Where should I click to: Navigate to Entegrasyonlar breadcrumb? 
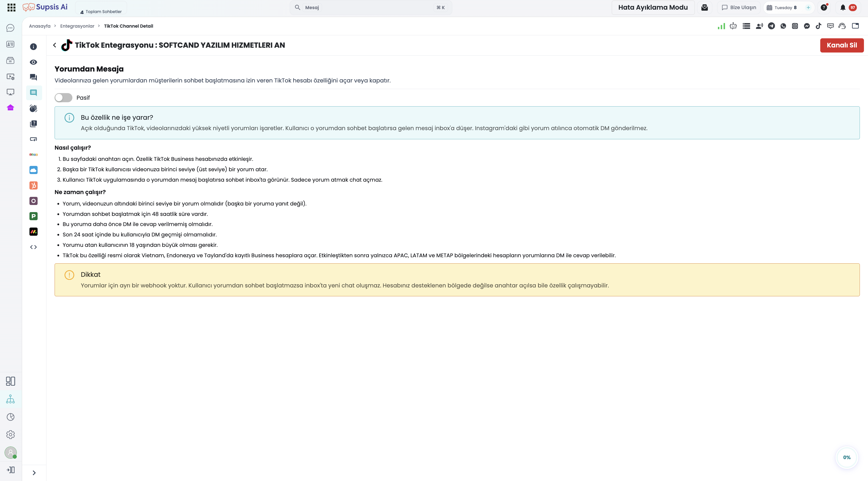(x=77, y=26)
